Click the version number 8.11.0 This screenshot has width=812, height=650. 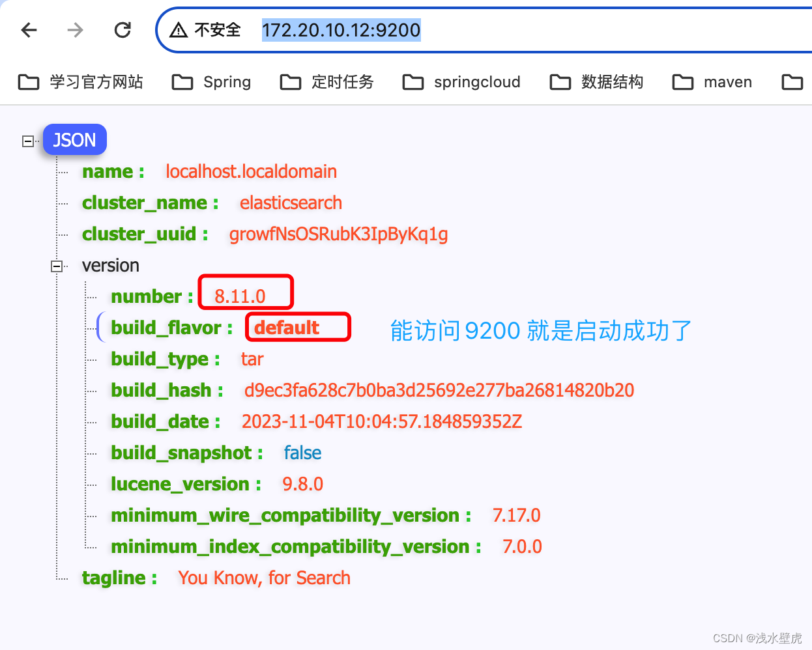[240, 297]
